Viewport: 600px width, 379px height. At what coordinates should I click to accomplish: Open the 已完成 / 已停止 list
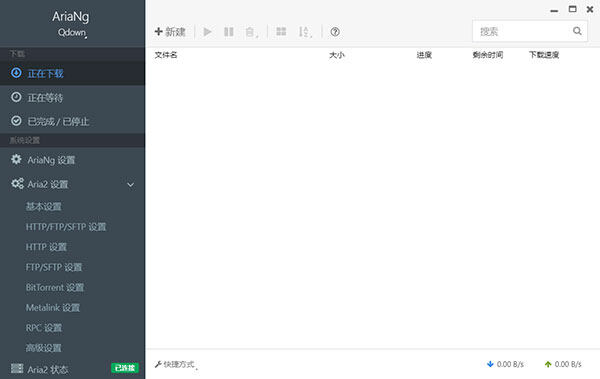coord(72,121)
